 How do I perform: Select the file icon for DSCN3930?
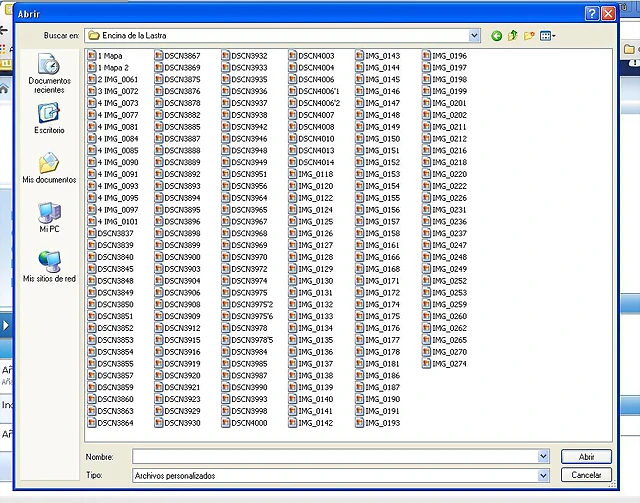pyautogui.click(x=159, y=423)
